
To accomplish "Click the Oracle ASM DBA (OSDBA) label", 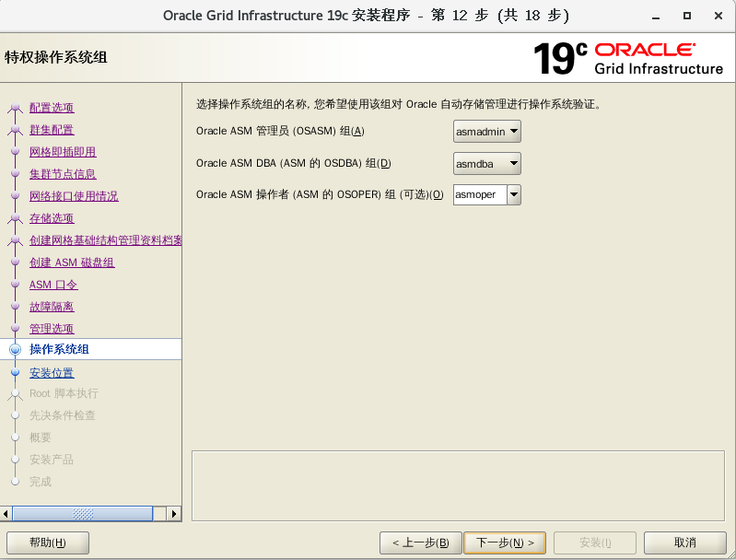I will [x=293, y=163].
